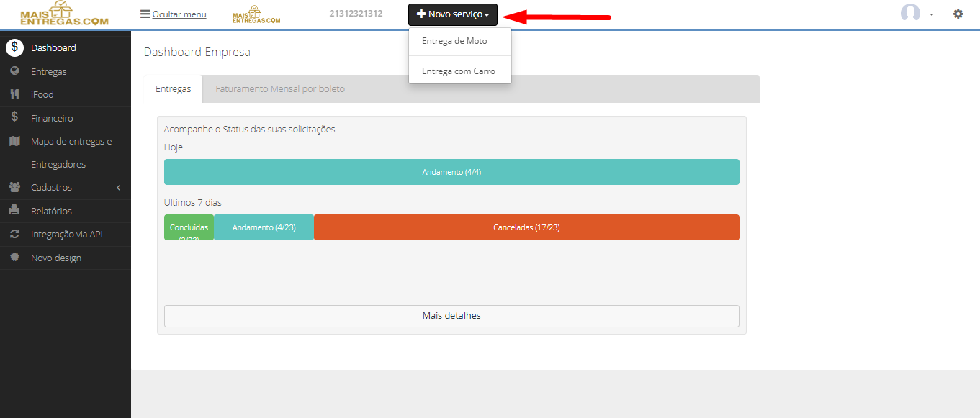Click the green Concluídas progress segment
The height and width of the screenshot is (418, 980).
pyautogui.click(x=189, y=227)
